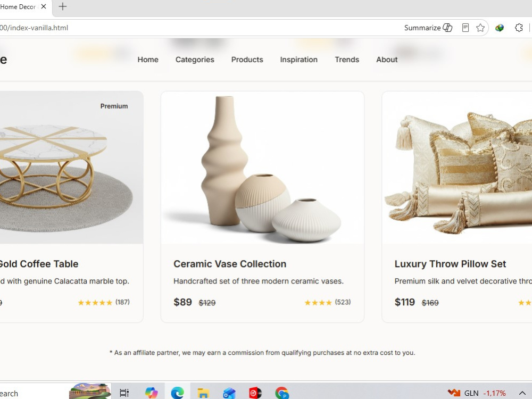Click the star rating on coffee table card
This screenshot has height=399, width=532.
95,303
